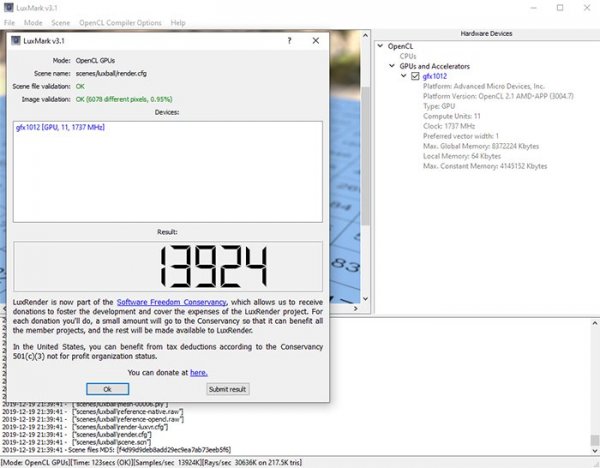Screen dimensions: 600x468
Task: Click Scene files MD5 log line
Action: (116, 450)
